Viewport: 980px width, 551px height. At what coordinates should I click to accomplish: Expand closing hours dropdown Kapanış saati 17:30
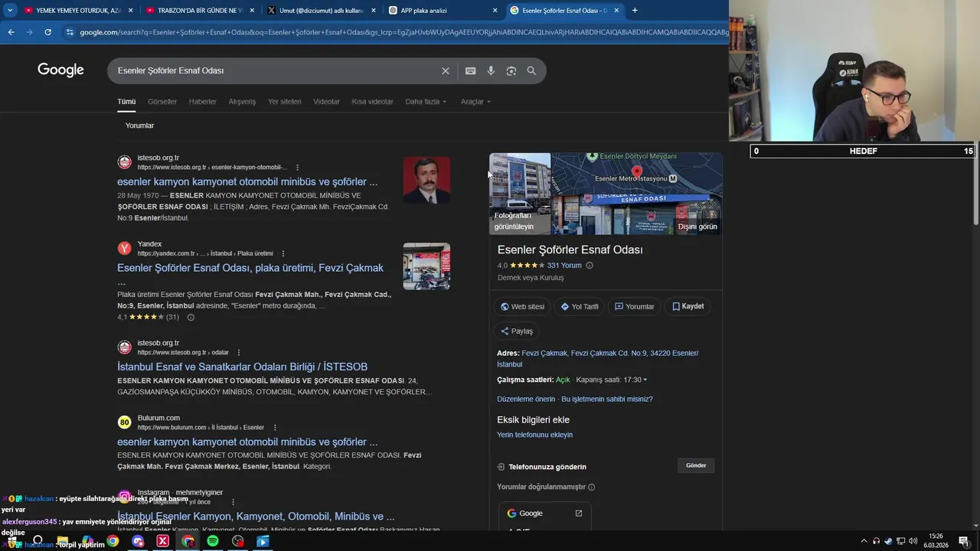(x=612, y=380)
